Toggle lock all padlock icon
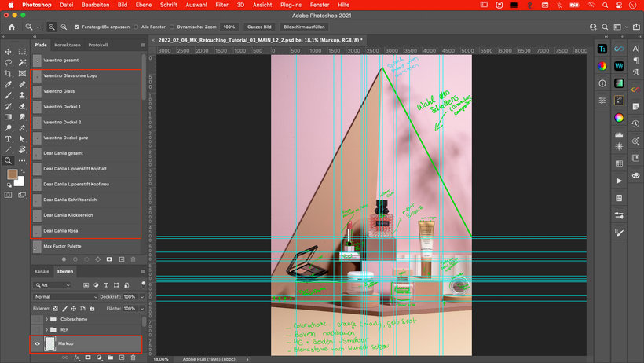Viewport: 644px width, 363px height. click(92, 308)
